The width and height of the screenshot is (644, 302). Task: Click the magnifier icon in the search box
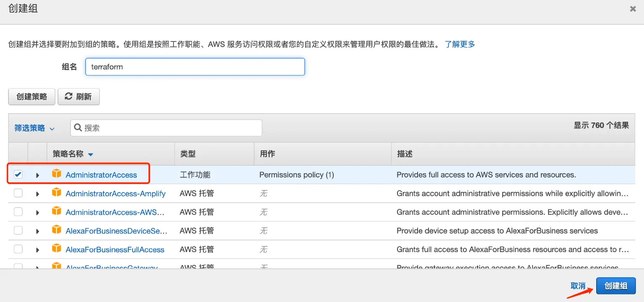[78, 128]
